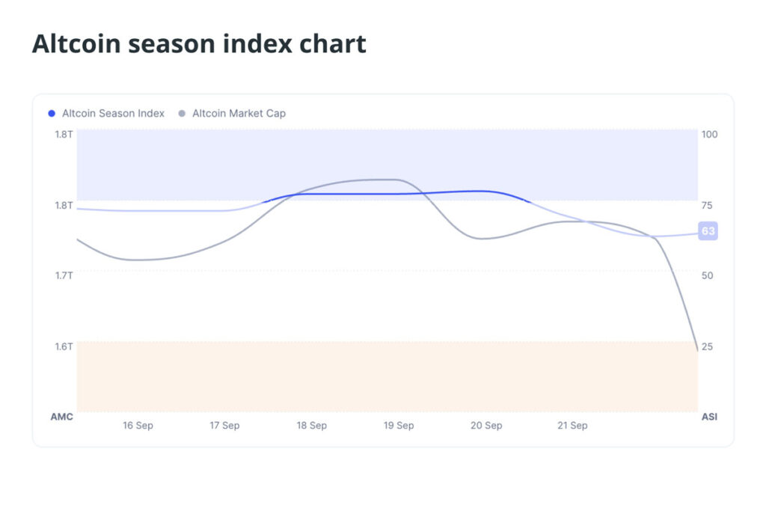Select the 18 Sep axis tick
This screenshot has width=766, height=532.
(x=311, y=426)
